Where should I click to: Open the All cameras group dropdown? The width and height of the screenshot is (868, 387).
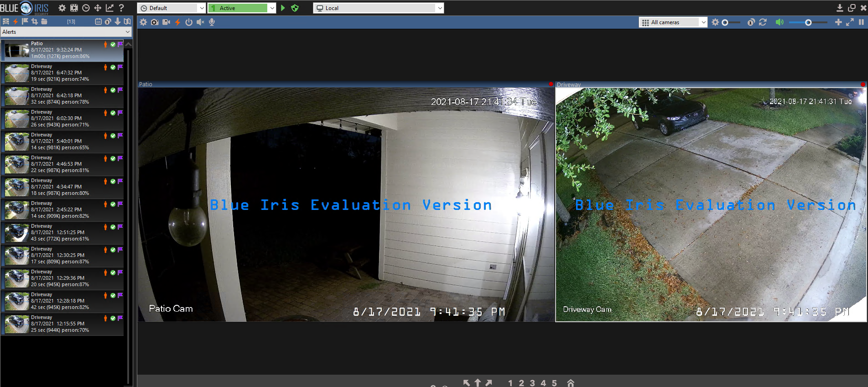tap(673, 22)
